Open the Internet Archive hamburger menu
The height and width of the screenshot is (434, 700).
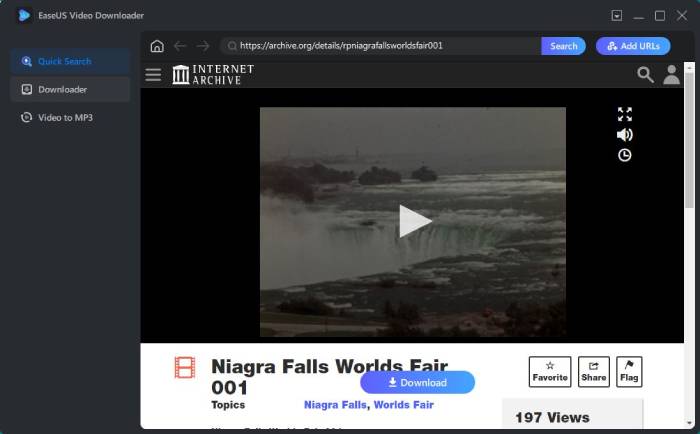click(153, 75)
